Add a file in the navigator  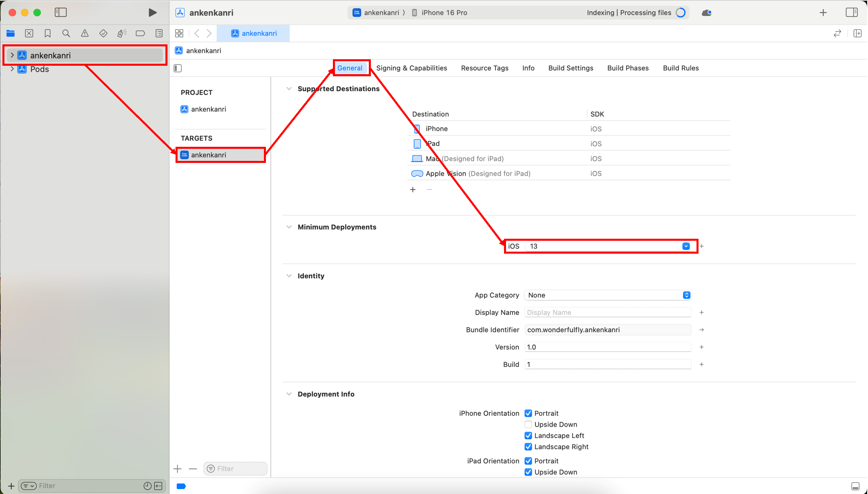[11, 486]
